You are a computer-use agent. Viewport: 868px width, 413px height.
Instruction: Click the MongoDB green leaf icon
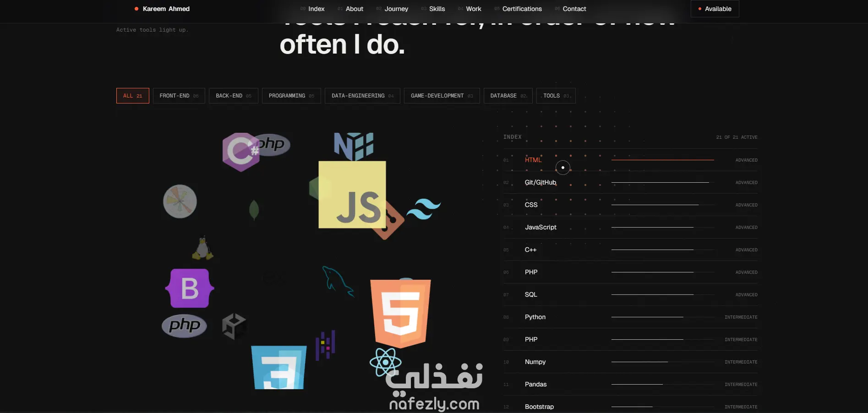click(254, 210)
